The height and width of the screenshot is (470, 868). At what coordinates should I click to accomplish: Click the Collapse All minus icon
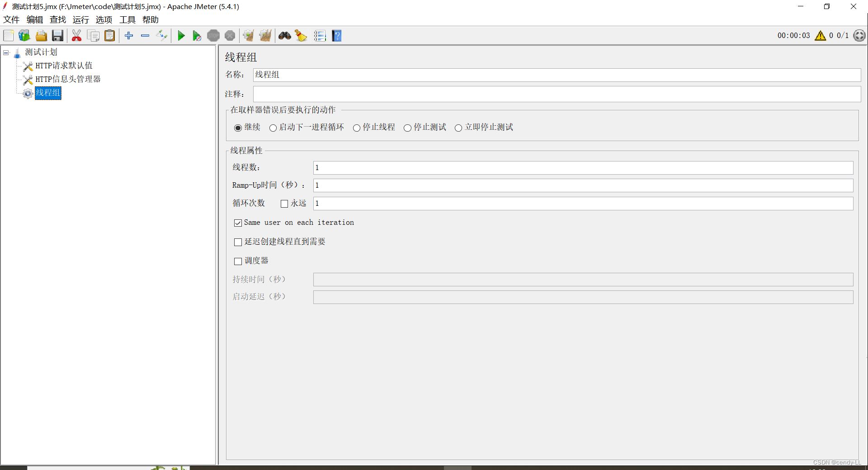[x=145, y=35]
